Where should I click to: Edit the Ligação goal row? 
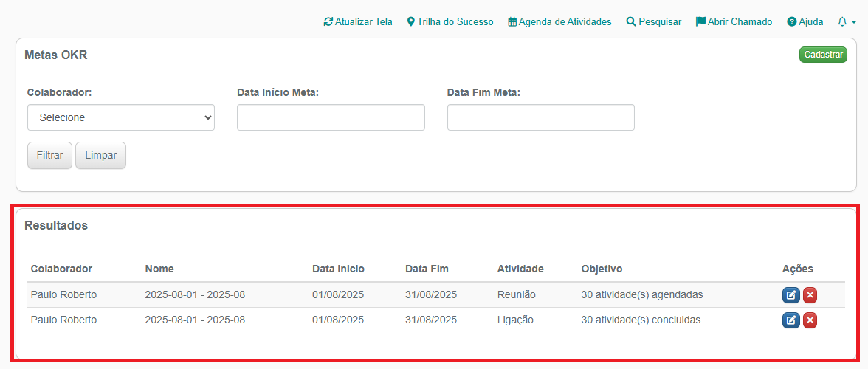790,320
